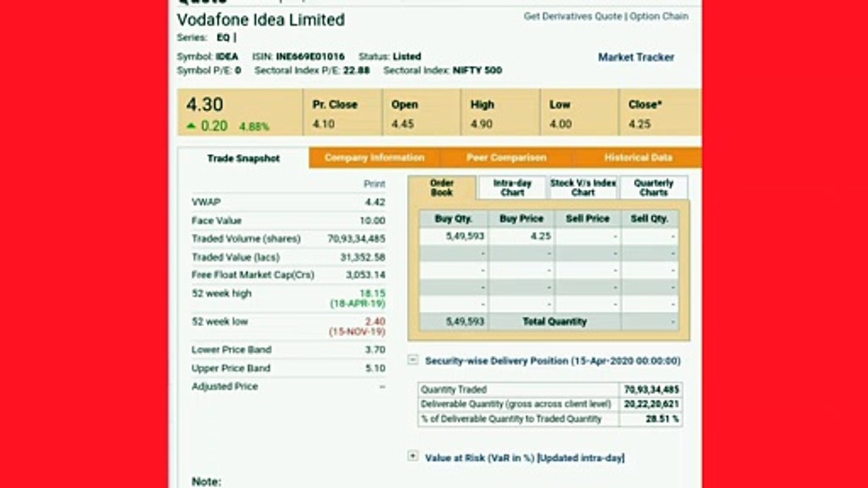This screenshot has height=488, width=868.
Task: Click the Status Listed text
Action: [390, 56]
